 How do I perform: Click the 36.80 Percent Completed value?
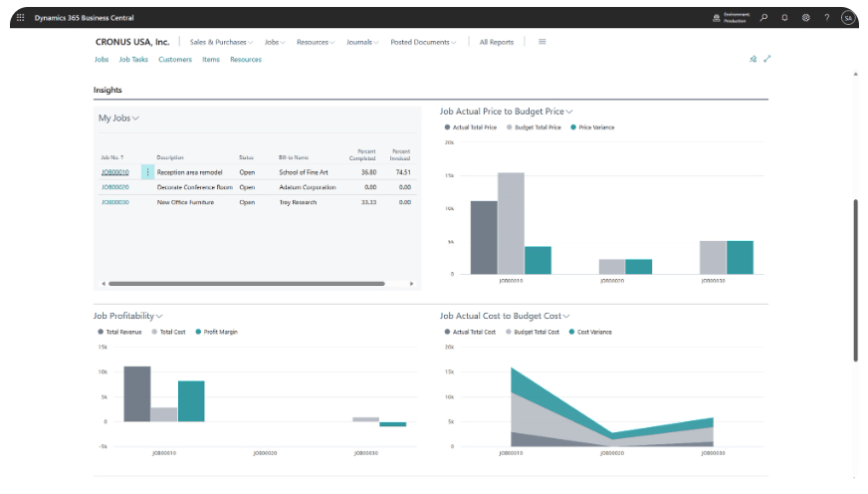click(x=368, y=172)
